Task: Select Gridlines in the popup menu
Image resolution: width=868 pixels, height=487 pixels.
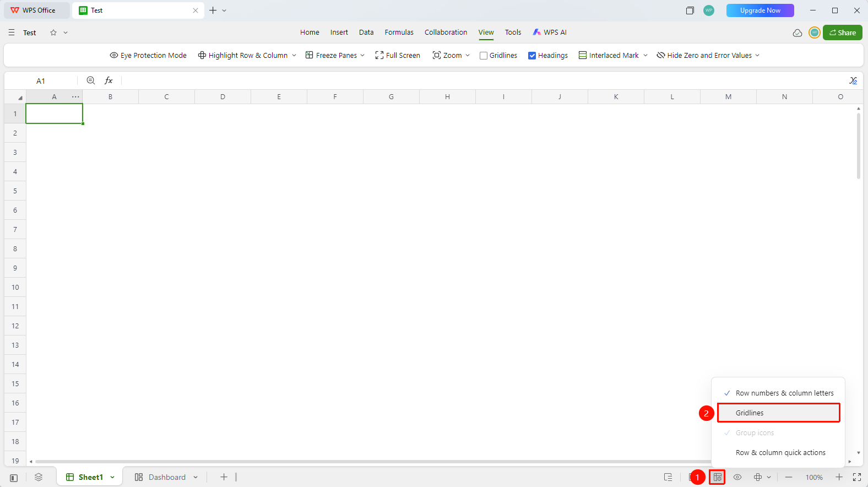Action: pyautogui.click(x=779, y=413)
